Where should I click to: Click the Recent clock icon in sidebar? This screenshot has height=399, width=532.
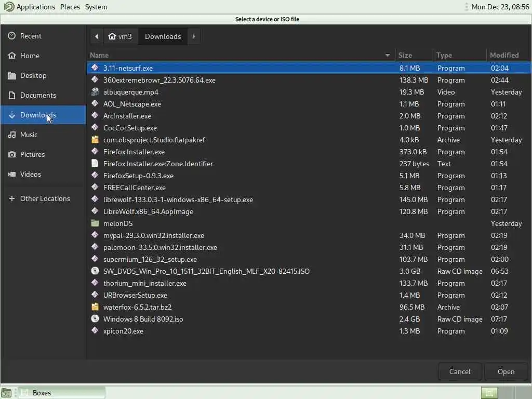click(x=11, y=36)
